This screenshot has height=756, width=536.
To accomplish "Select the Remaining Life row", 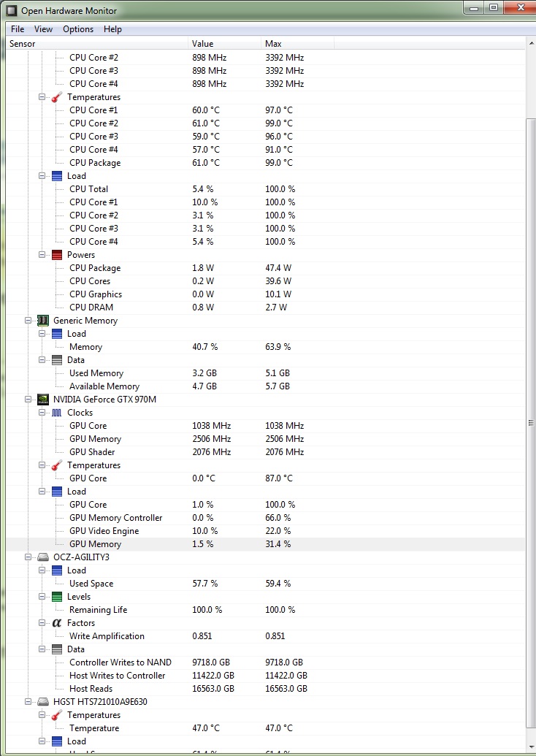I will point(265,610).
